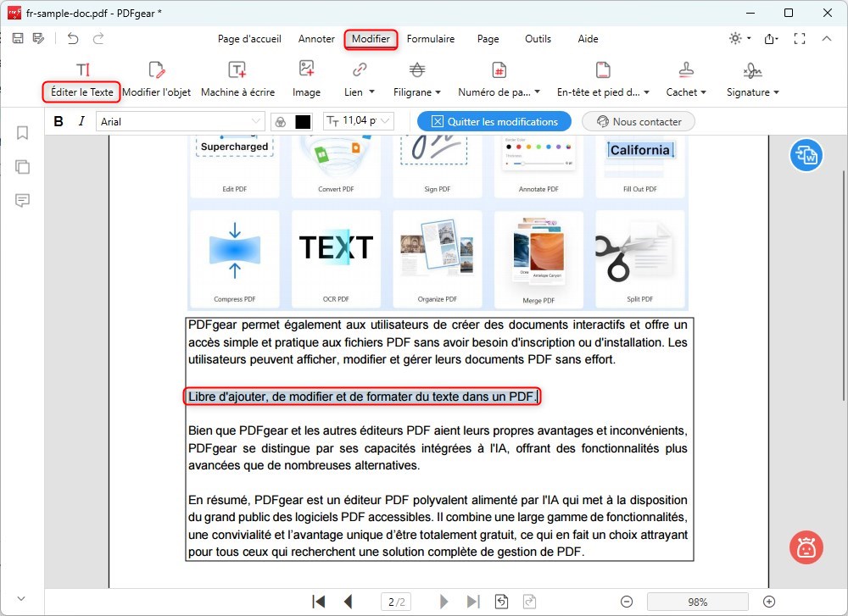This screenshot has width=848, height=616.
Task: Expand the Numéro de page dropdown arrow
Action: [x=537, y=92]
